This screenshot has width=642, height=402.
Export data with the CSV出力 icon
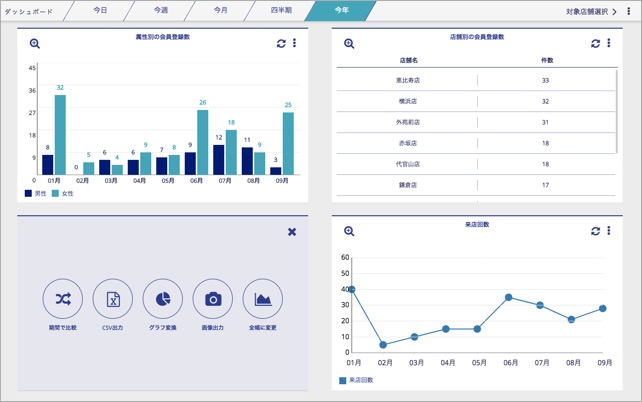[x=113, y=299]
